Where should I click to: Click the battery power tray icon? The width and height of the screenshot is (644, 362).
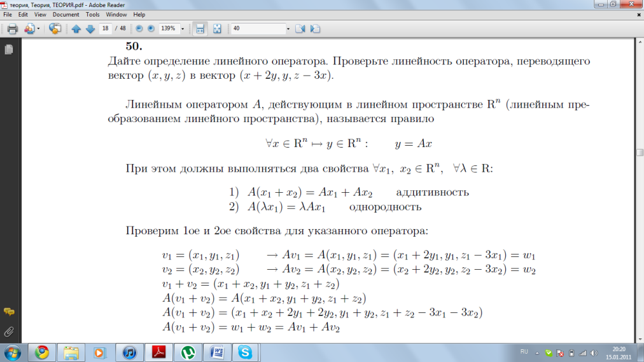pos(571,353)
